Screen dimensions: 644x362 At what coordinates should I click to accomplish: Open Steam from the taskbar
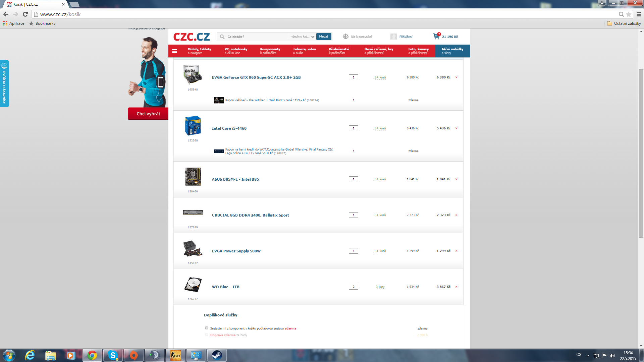tap(217, 355)
